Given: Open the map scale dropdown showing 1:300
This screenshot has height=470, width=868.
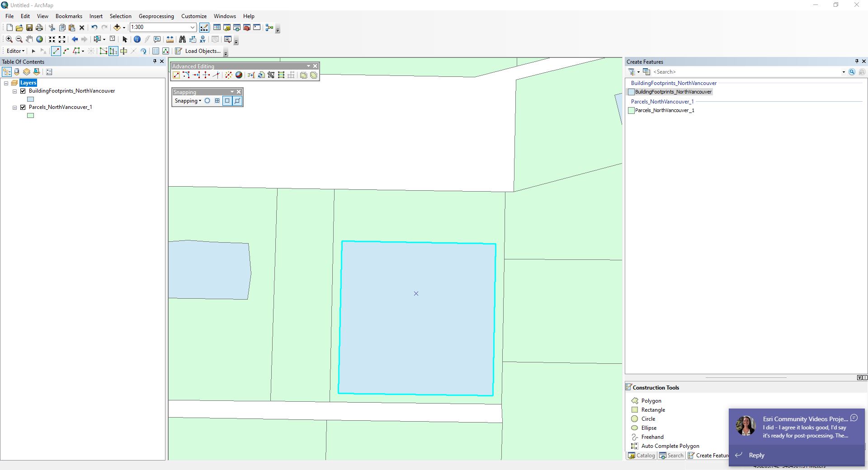Looking at the screenshot, I should [x=192, y=27].
